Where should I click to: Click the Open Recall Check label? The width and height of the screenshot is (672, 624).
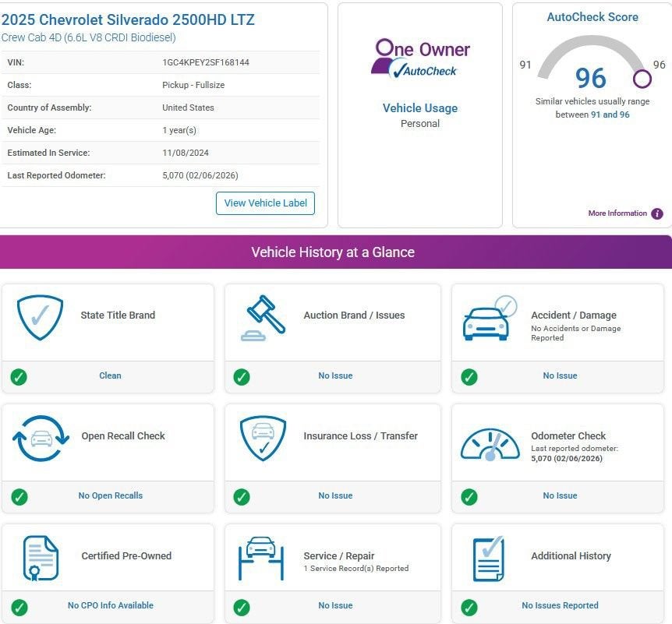point(123,436)
